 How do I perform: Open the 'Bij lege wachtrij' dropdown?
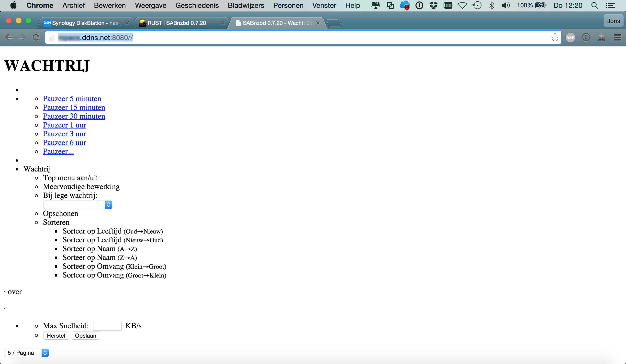click(78, 205)
